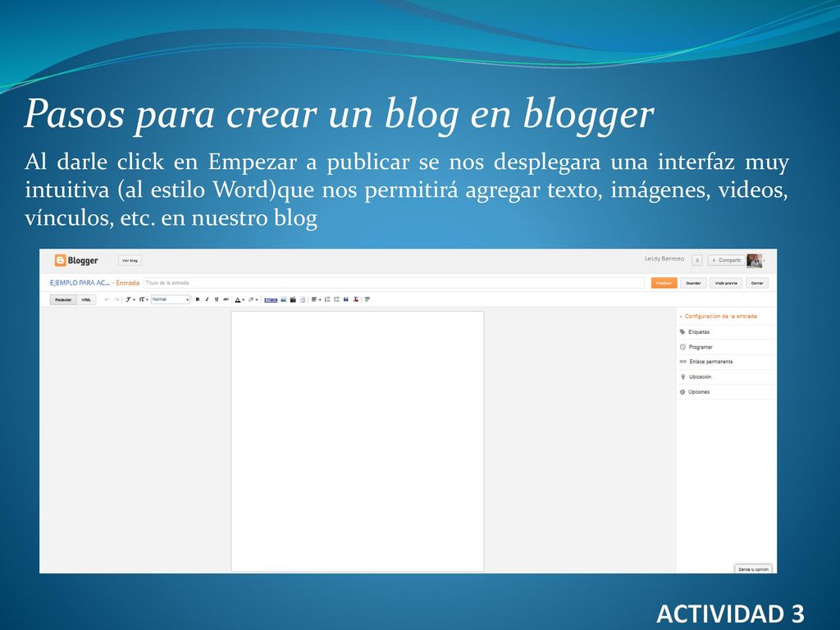840x630 pixels.
Task: Open the text highlight color dropdown
Action: (x=253, y=299)
